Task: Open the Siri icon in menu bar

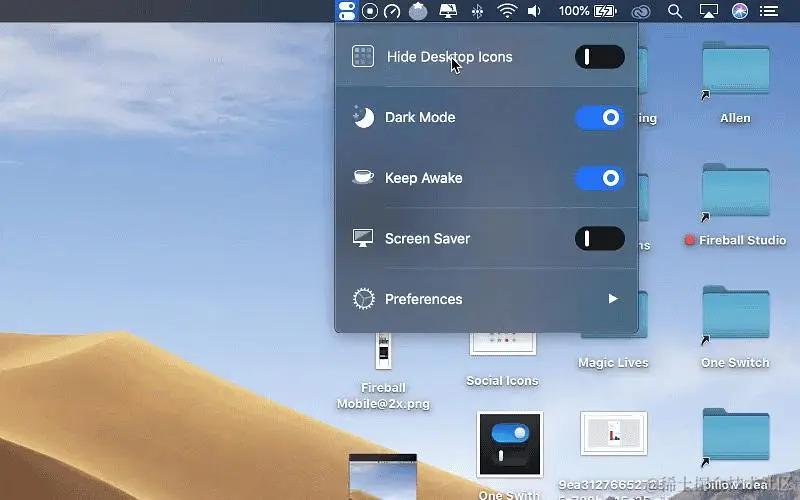Action: click(740, 11)
